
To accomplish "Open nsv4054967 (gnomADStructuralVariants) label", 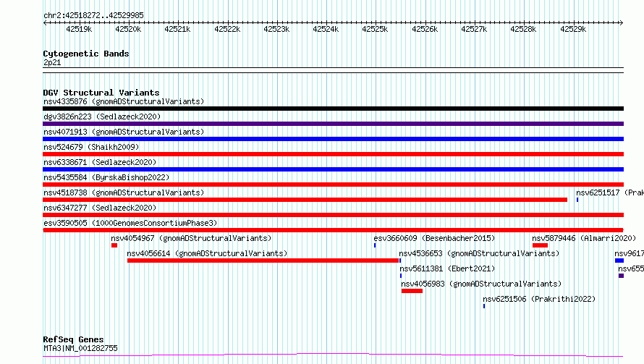I will [x=191, y=238].
